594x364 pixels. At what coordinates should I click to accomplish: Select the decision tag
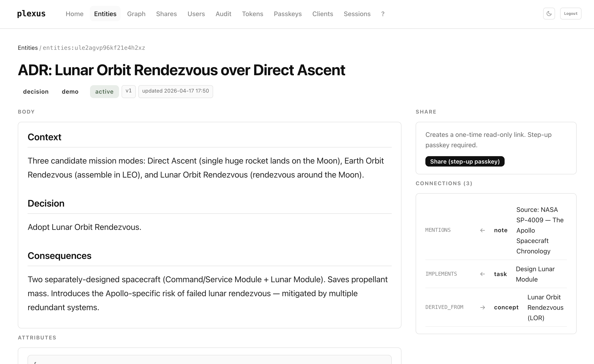(36, 91)
